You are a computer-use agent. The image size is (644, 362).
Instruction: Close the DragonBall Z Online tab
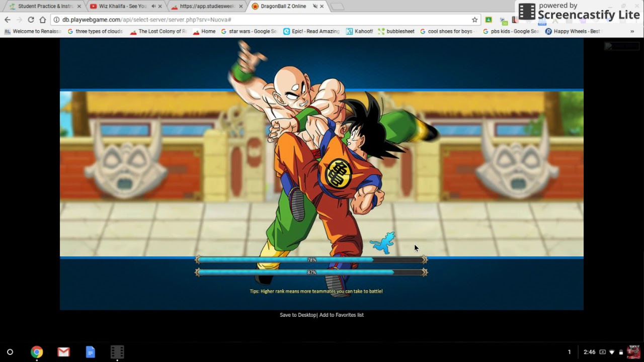[321, 6]
